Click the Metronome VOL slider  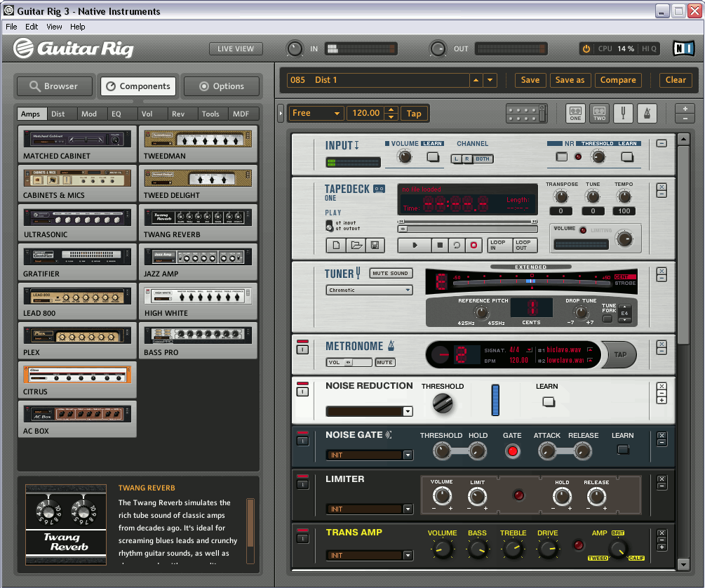pyautogui.click(x=349, y=362)
